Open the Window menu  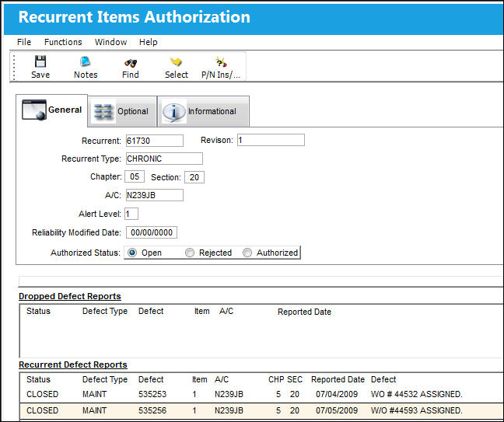click(110, 42)
